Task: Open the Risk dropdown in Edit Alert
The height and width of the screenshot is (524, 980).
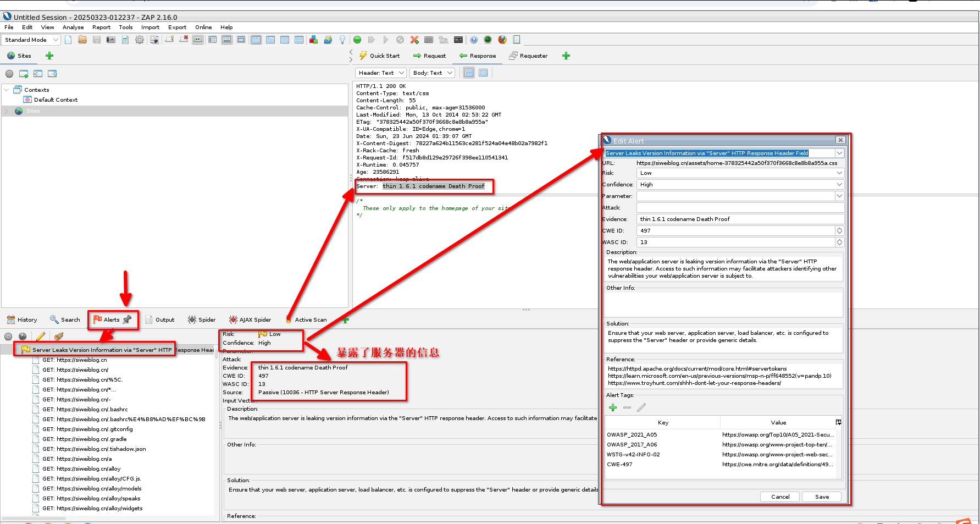Action: click(740, 173)
